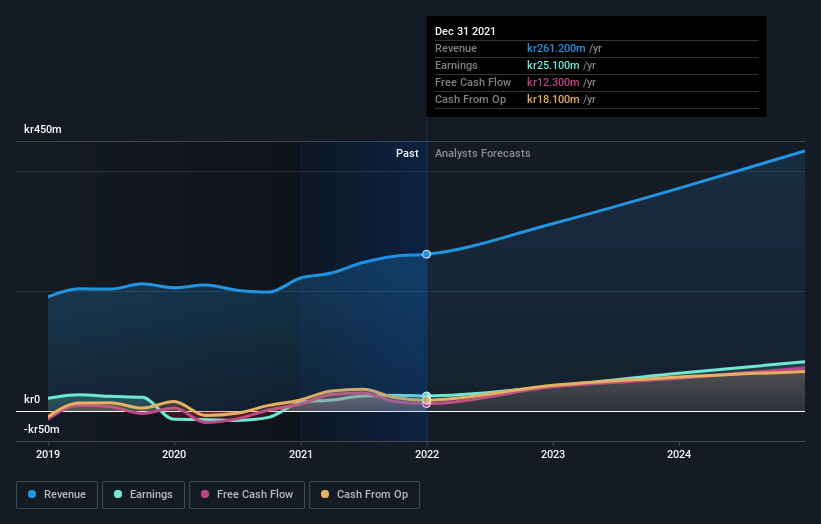Screen dimensions: 821x524
Task: Click the 2019 x-axis label
Action: point(48,454)
